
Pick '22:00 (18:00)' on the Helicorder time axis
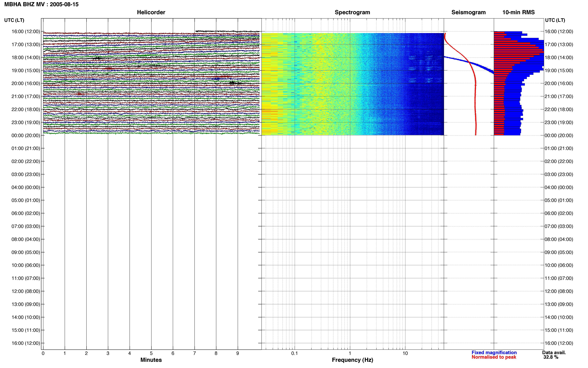click(26, 109)
